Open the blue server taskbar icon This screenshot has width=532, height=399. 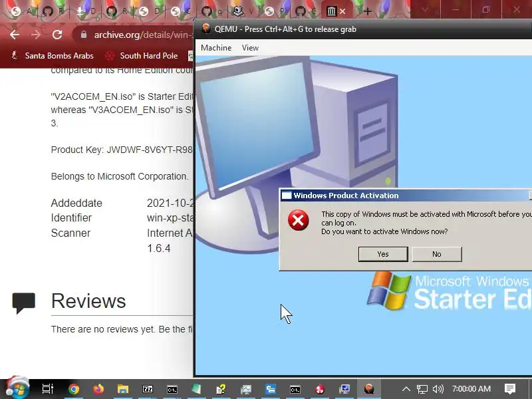[271, 389]
